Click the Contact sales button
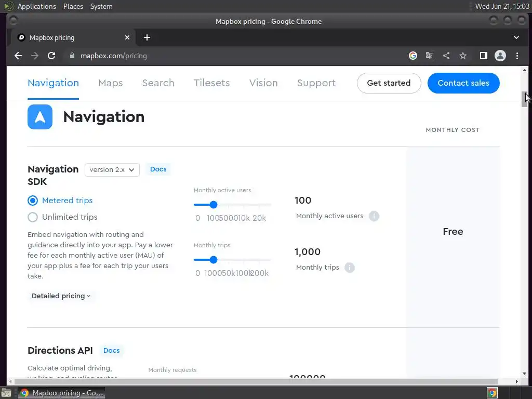This screenshot has width=532, height=399. pos(463,83)
